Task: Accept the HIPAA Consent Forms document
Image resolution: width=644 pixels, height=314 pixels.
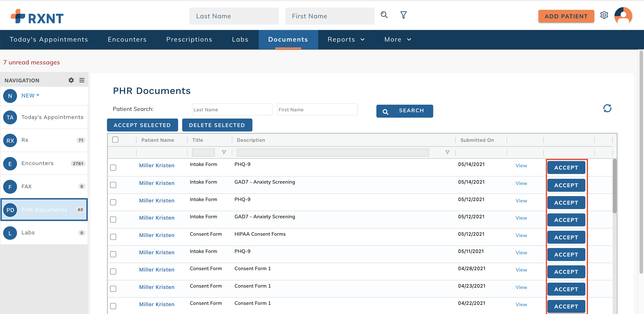Action: [566, 237]
